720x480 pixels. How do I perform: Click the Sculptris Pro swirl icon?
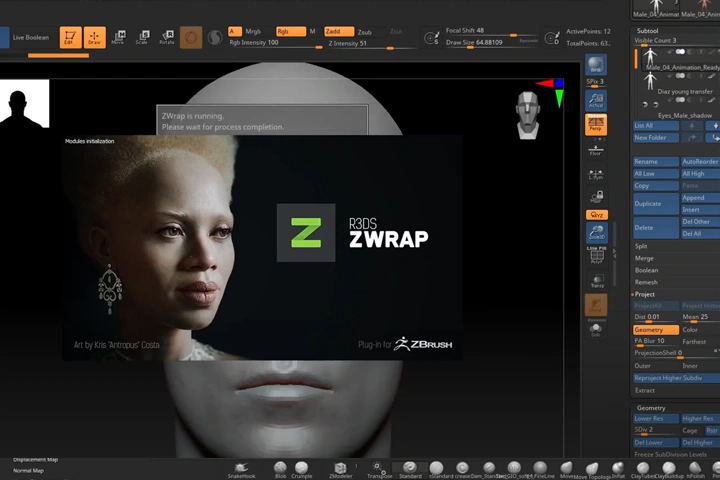214,37
